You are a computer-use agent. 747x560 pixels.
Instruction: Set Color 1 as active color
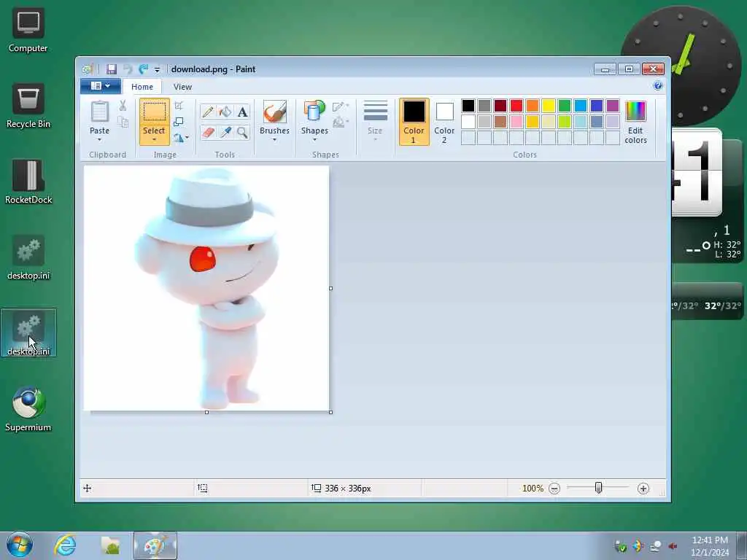(x=414, y=122)
